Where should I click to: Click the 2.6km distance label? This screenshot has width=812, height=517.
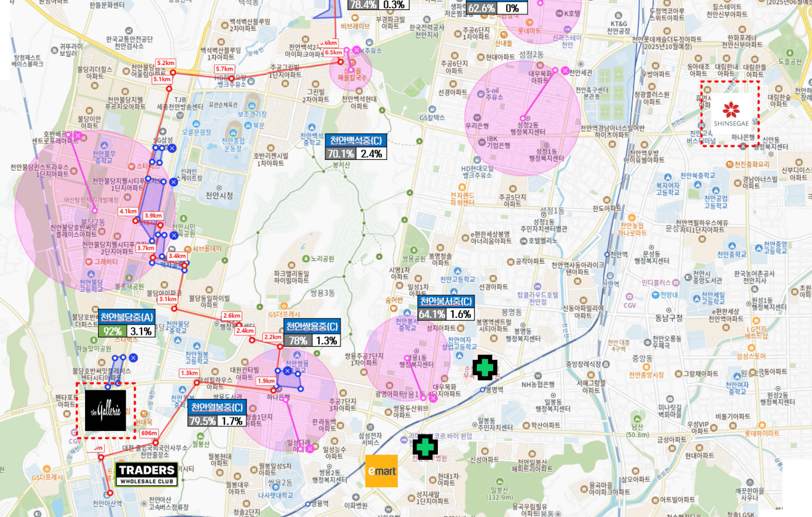231,315
